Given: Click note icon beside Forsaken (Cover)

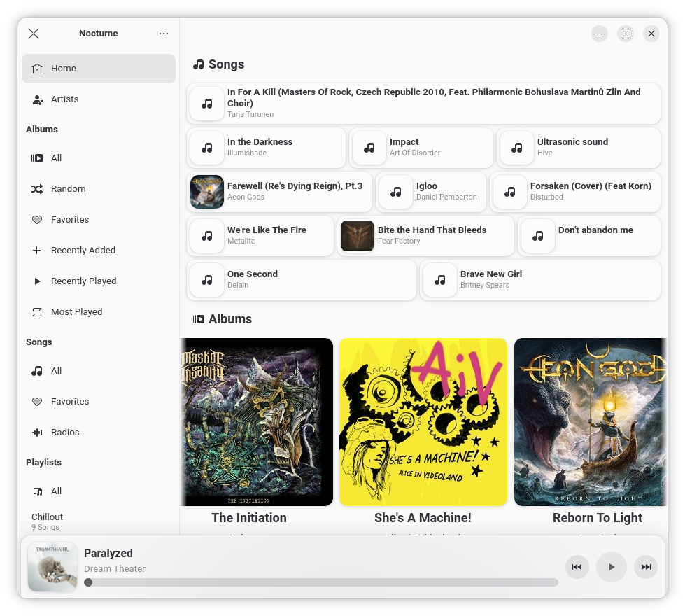Looking at the screenshot, I should click(x=510, y=192).
